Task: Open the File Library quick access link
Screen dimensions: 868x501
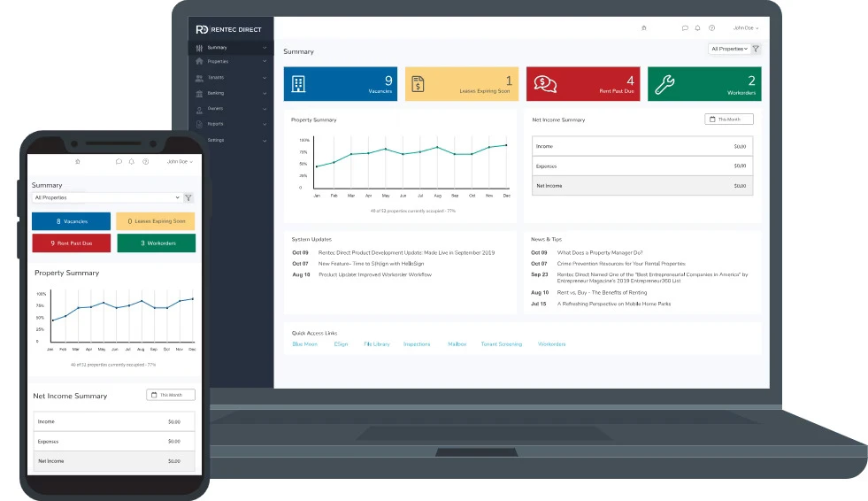Action: click(x=376, y=344)
